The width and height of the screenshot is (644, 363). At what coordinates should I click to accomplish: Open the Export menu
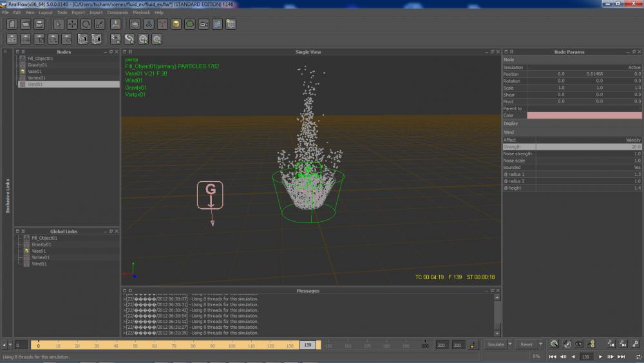(78, 13)
